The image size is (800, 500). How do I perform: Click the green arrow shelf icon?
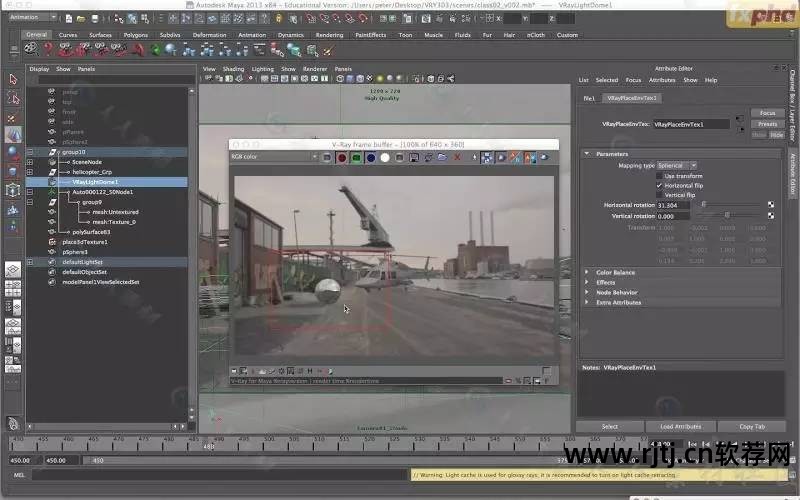pyautogui.click(x=155, y=49)
